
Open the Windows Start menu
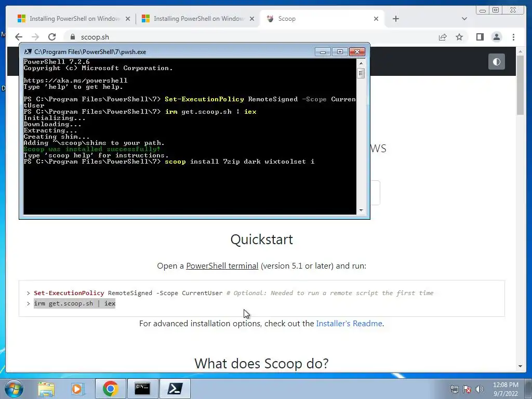14,389
